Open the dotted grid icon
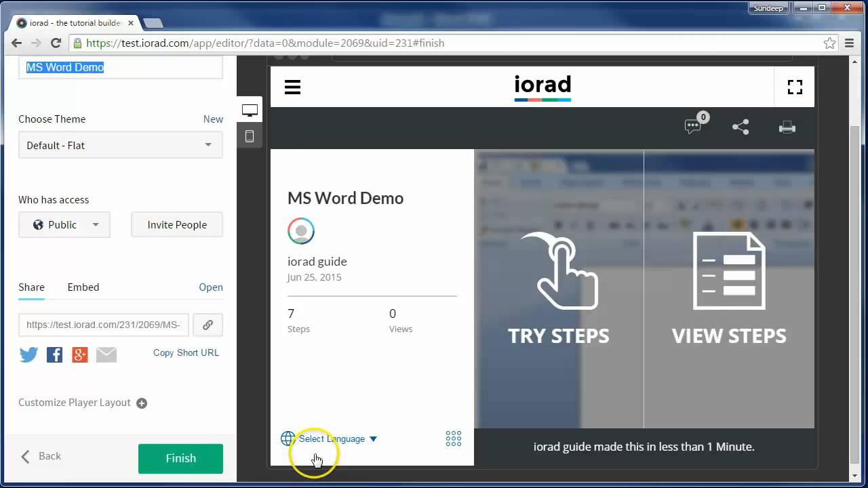This screenshot has height=488, width=868. click(454, 439)
